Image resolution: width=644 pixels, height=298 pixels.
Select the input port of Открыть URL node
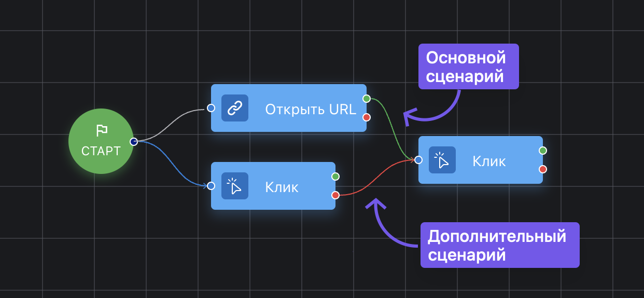coord(211,108)
